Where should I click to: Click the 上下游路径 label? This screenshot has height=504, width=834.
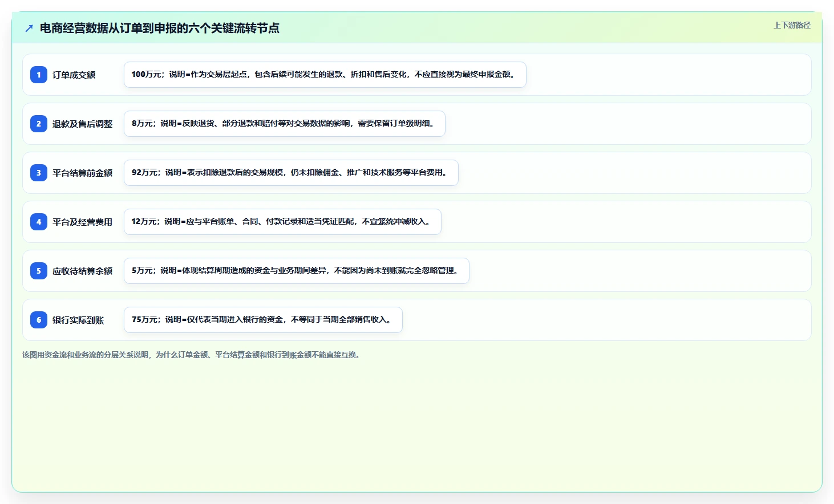click(792, 25)
